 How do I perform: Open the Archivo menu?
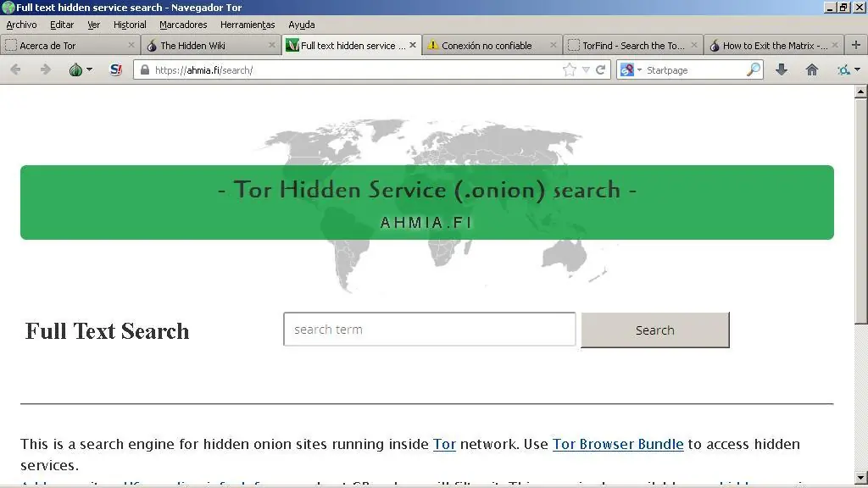click(21, 25)
